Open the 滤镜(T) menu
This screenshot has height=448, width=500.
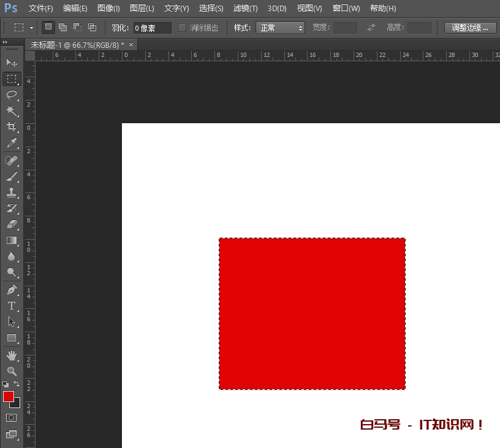point(245,9)
